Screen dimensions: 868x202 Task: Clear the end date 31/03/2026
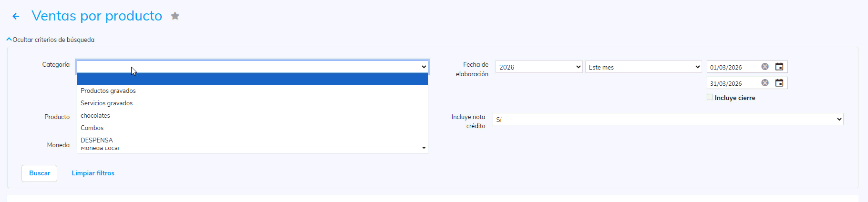pos(765,83)
